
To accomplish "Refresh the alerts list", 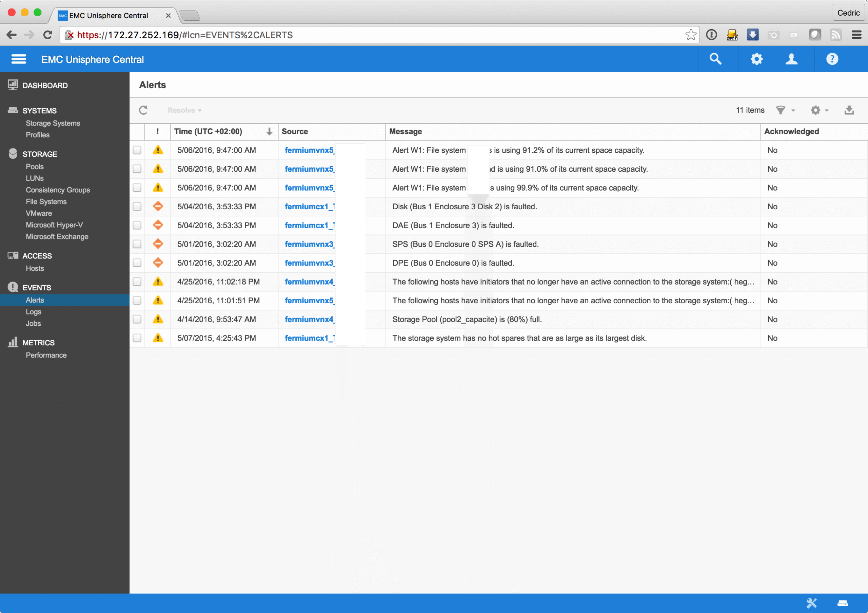I will [143, 110].
